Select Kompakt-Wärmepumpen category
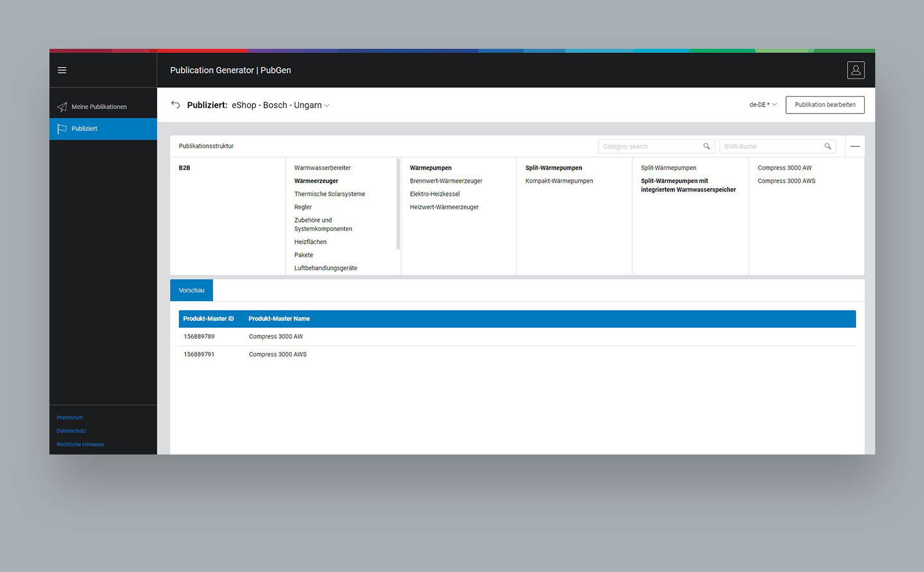The width and height of the screenshot is (924, 572). 559,181
